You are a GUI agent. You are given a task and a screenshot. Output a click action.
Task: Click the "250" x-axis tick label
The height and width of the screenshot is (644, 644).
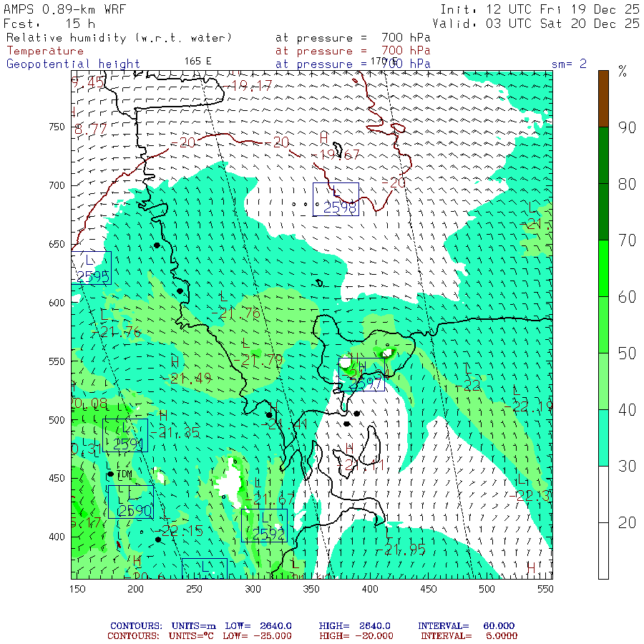pyautogui.click(x=194, y=590)
